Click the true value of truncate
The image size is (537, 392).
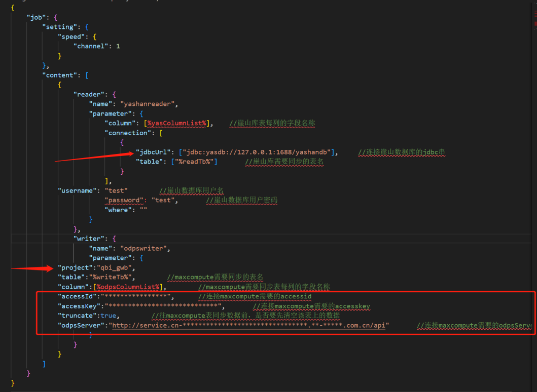coord(108,316)
